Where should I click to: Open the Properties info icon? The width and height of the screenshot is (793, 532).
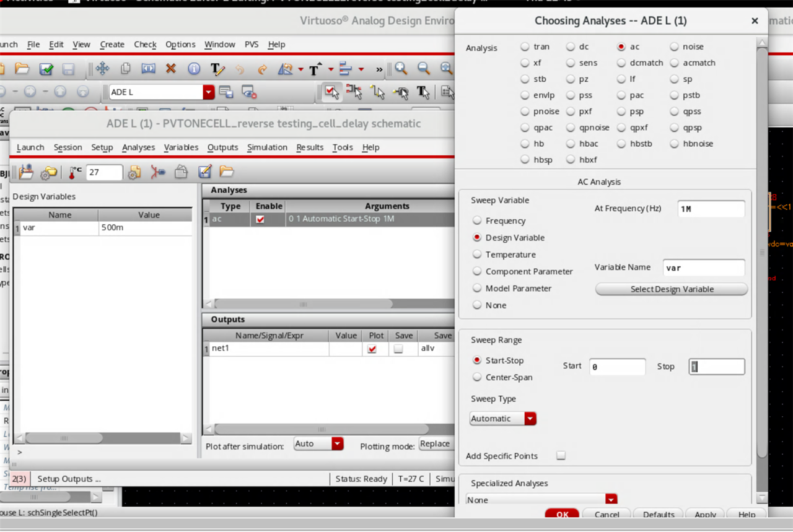pyautogui.click(x=194, y=69)
